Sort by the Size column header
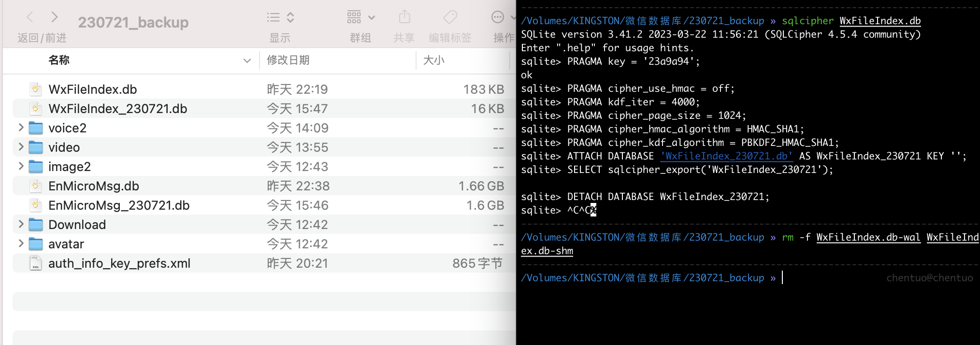The height and width of the screenshot is (345, 980). point(433,60)
